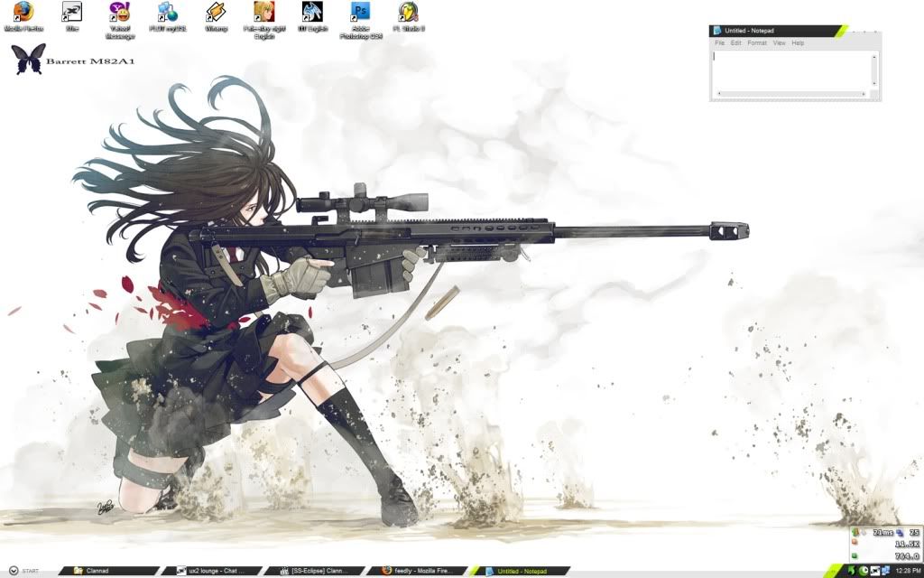
Task: Open the Fate/stay night English shortcut
Action: tap(264, 20)
